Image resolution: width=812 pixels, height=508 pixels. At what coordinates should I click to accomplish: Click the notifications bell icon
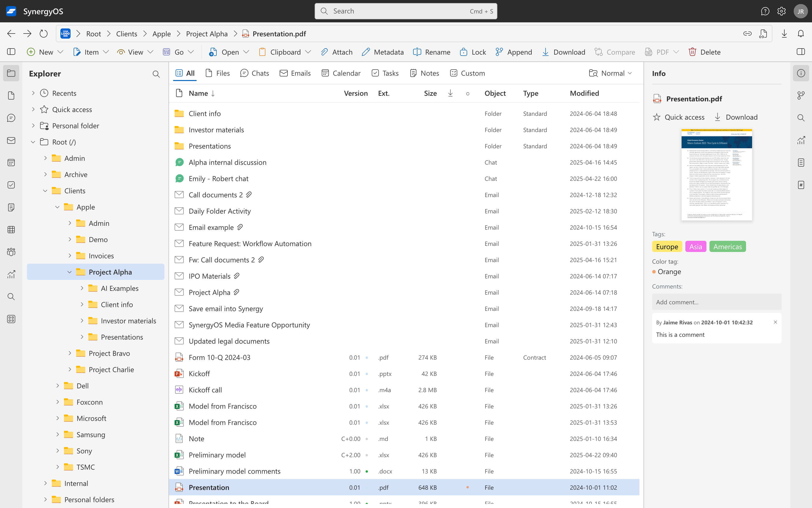pos(801,34)
